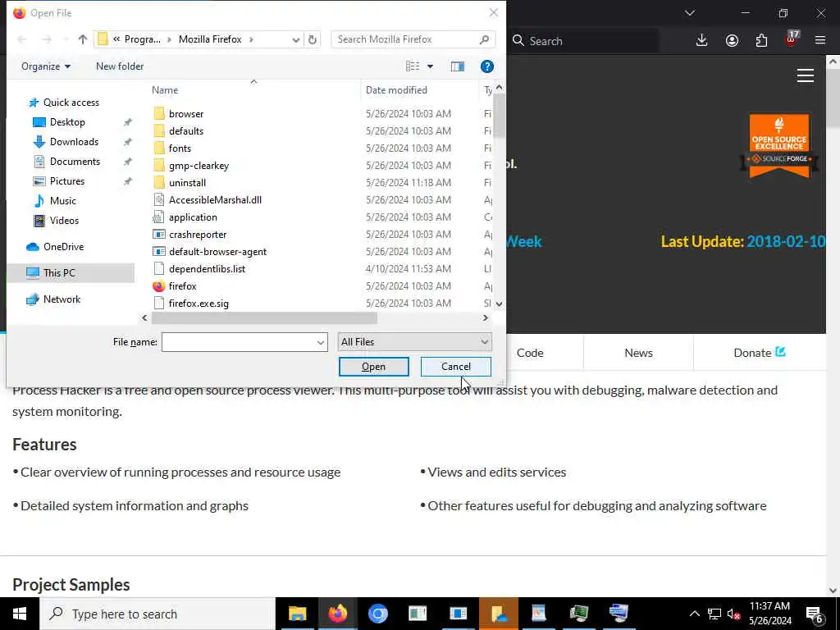
Task: Expand the Mozilla Firefox breadcrumb chevron
Action: tap(251, 39)
